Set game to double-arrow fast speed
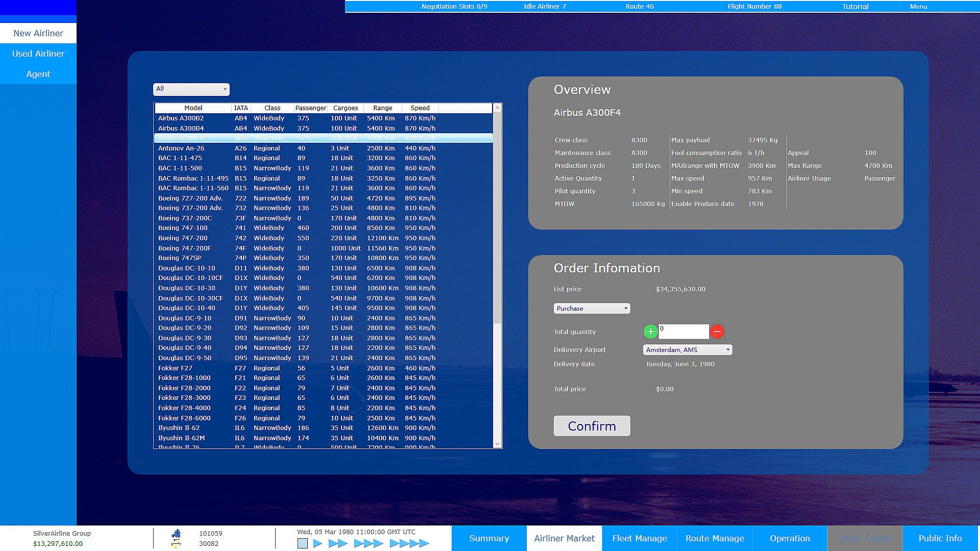This screenshot has width=980, height=551. pos(338,543)
